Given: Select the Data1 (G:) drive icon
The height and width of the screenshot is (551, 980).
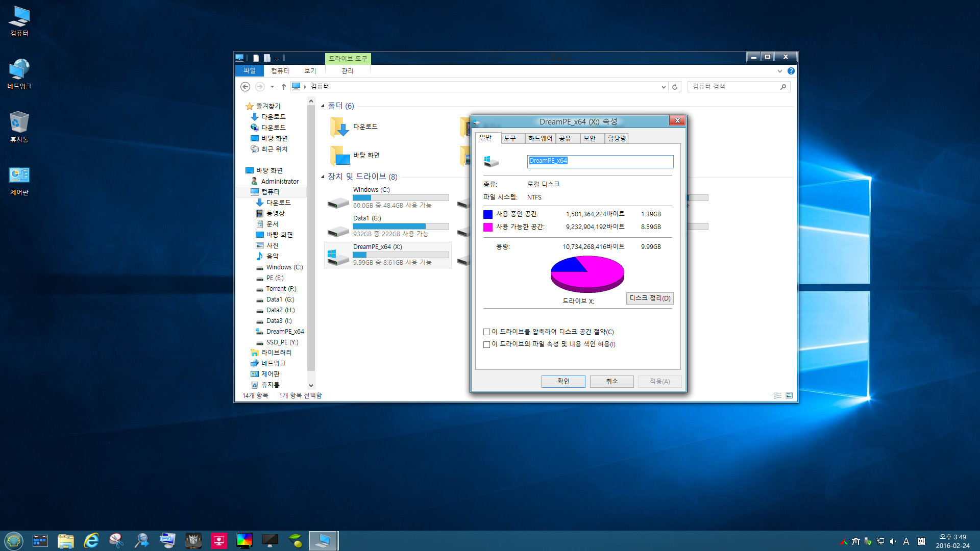Looking at the screenshot, I should point(338,231).
